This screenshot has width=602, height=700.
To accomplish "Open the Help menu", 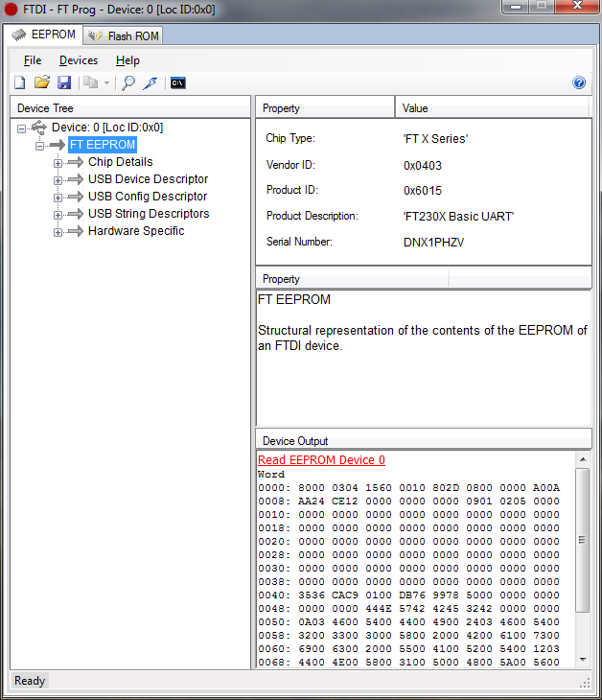I will (127, 60).
